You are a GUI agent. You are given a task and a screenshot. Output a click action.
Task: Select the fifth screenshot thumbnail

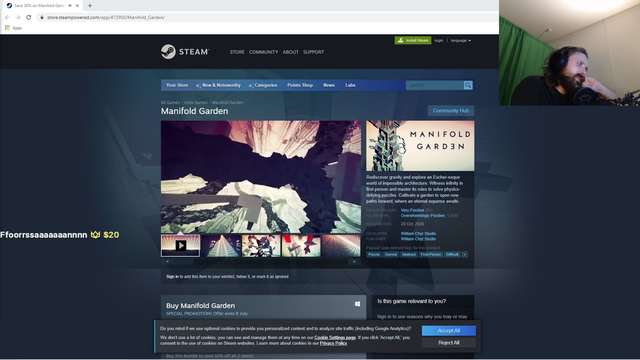(x=341, y=245)
